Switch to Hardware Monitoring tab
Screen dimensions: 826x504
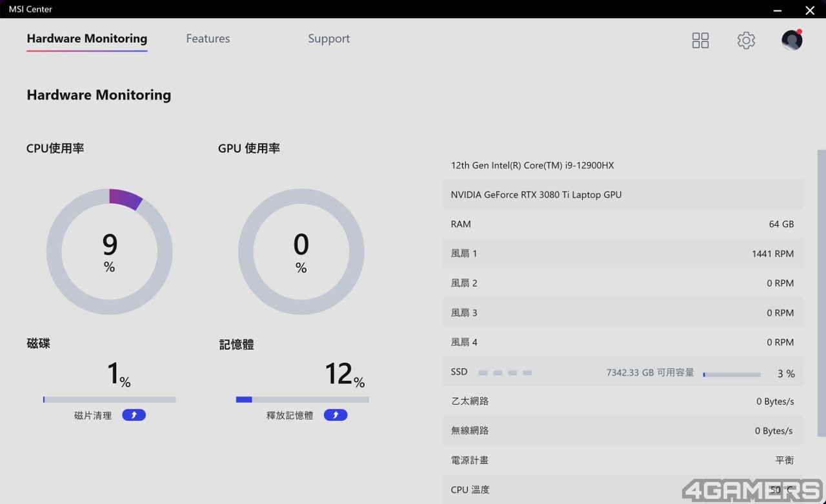coord(87,39)
